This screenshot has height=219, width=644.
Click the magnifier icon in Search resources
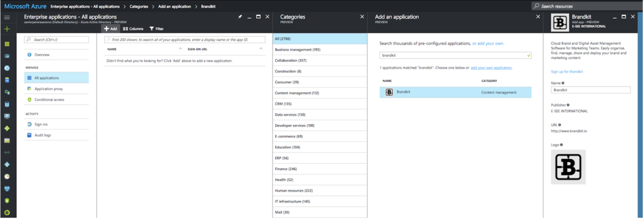[x=536, y=6]
